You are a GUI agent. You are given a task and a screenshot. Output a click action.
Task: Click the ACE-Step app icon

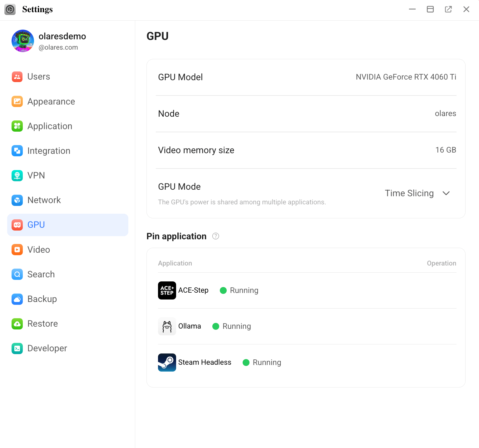(x=167, y=290)
